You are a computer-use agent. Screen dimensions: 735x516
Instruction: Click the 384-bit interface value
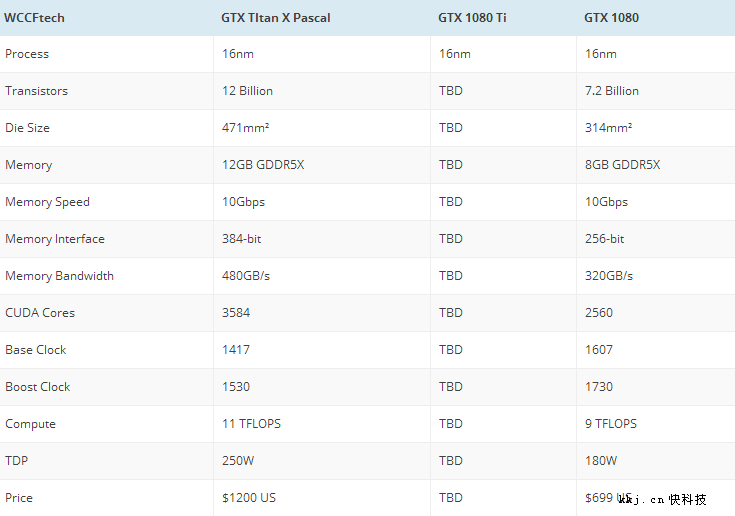coord(242,239)
